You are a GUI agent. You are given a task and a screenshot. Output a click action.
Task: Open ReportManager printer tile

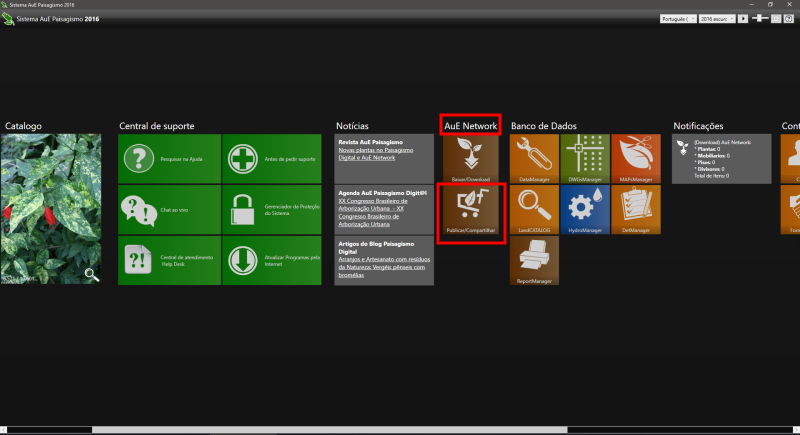click(534, 261)
